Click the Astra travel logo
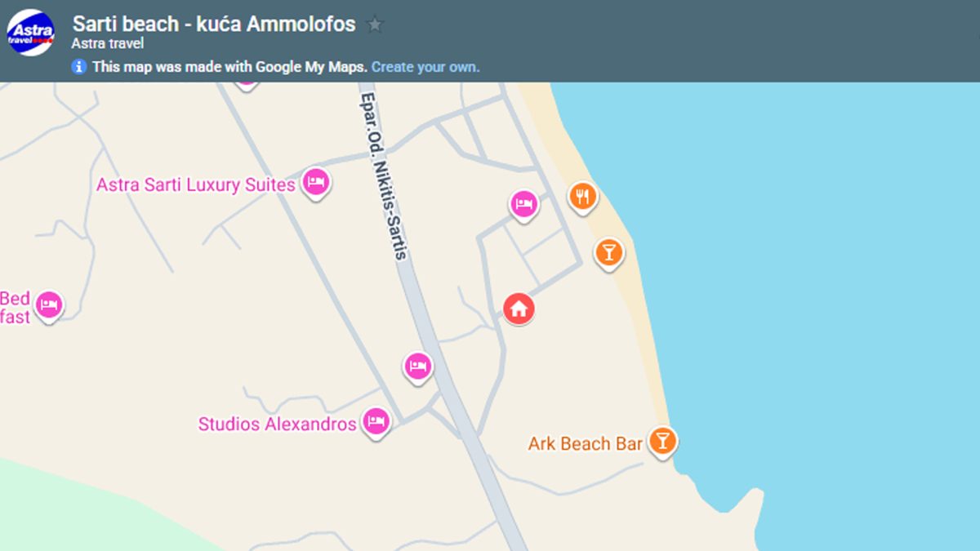980x551 pixels. point(30,32)
